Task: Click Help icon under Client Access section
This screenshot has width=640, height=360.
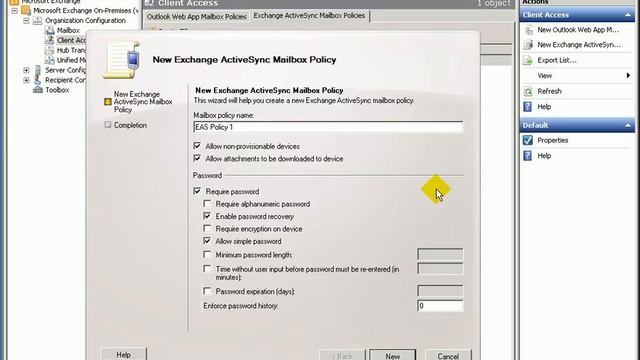Action: [528, 107]
